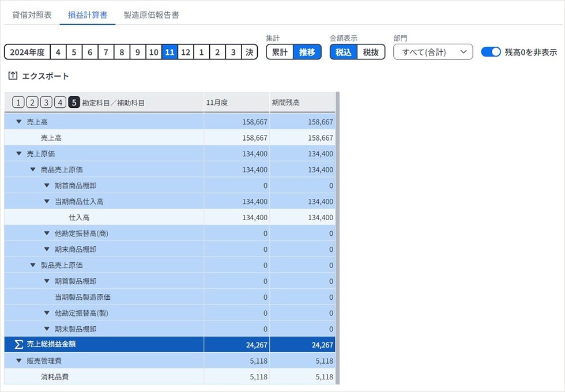This screenshot has width=565, height=392.
Task: Open the 部門 dropdown
Action: 433,52
